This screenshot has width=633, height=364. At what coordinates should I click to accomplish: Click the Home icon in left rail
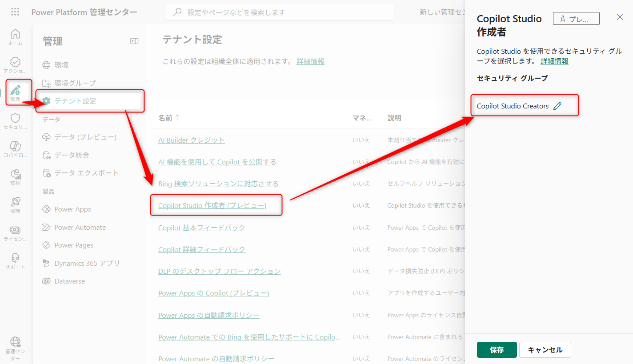click(x=15, y=37)
